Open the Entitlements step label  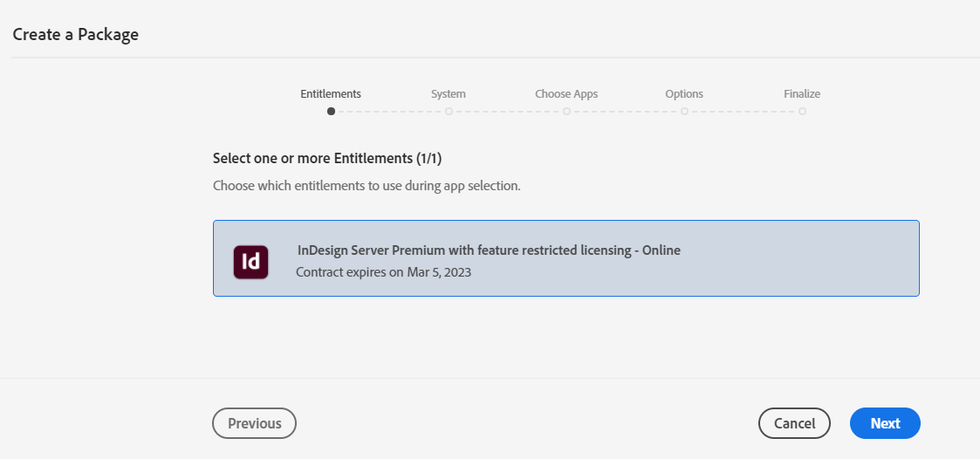coord(331,94)
